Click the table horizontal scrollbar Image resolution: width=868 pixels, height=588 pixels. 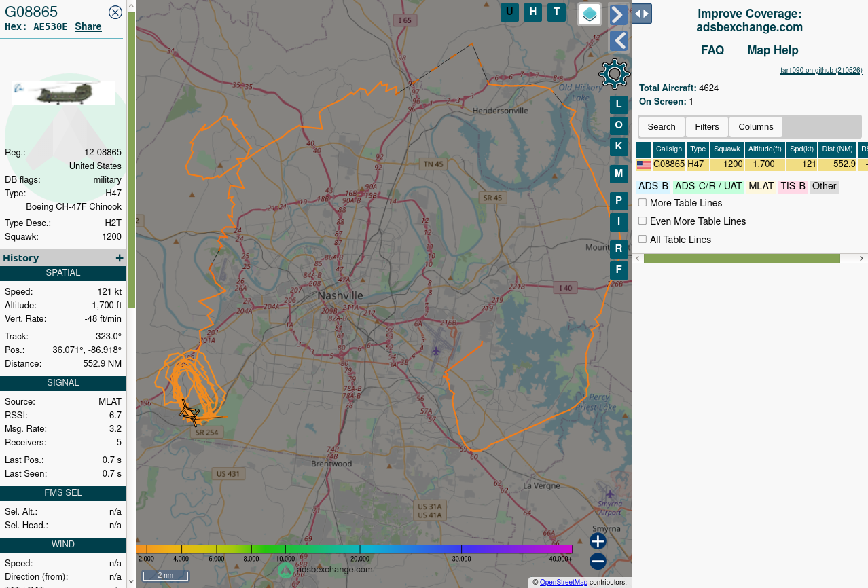(742, 259)
